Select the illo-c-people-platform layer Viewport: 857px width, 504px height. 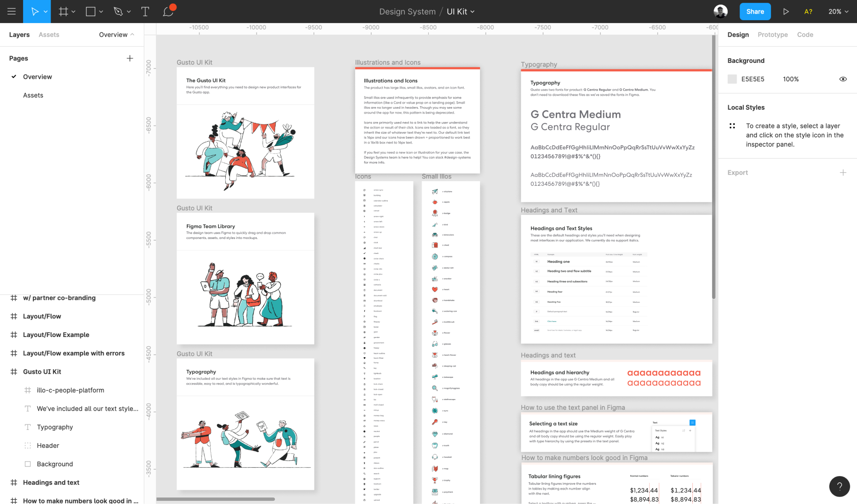[x=70, y=390]
